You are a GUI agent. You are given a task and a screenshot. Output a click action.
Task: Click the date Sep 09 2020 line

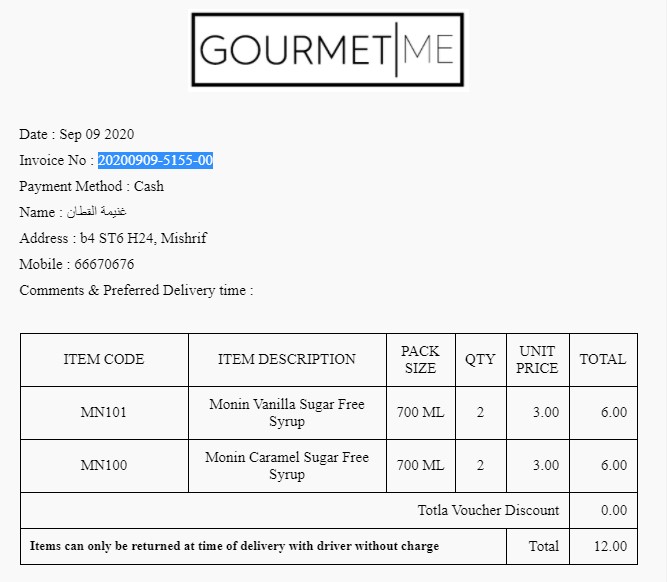77,135
